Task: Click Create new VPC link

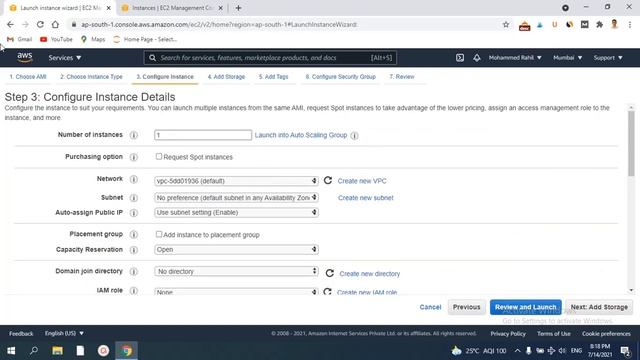Action: coord(362,181)
